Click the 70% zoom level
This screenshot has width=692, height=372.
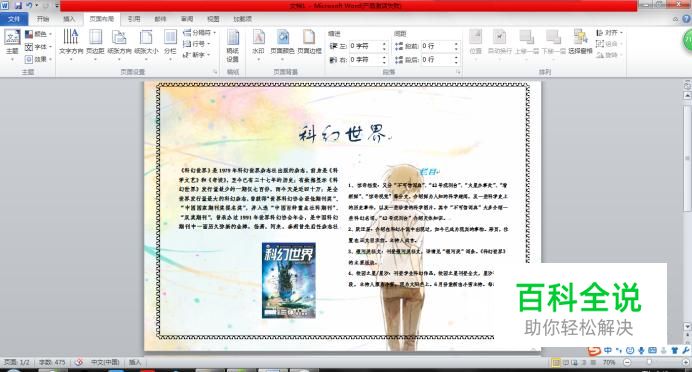click(x=609, y=363)
